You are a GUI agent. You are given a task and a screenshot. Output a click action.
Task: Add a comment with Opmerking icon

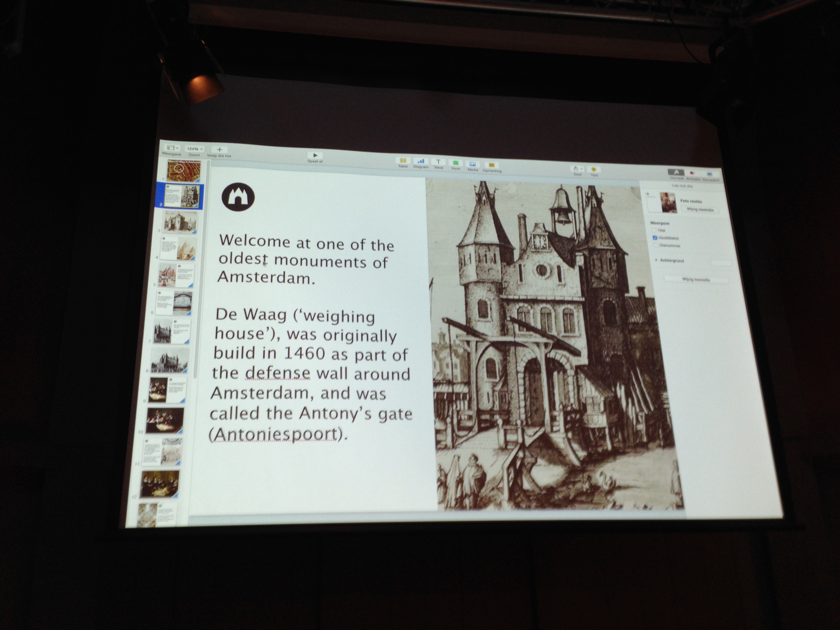[x=491, y=165]
